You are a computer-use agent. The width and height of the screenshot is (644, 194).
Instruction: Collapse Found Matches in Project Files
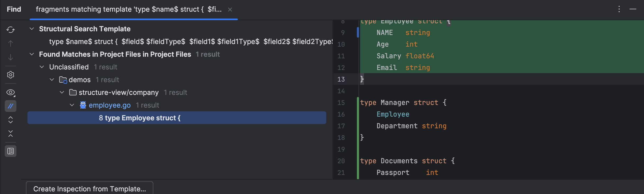coord(32,54)
